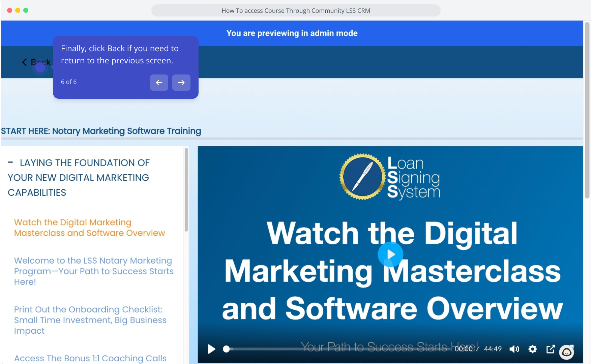The image size is (592, 364).
Task: Maximize window with green button
Action: (x=26, y=10)
